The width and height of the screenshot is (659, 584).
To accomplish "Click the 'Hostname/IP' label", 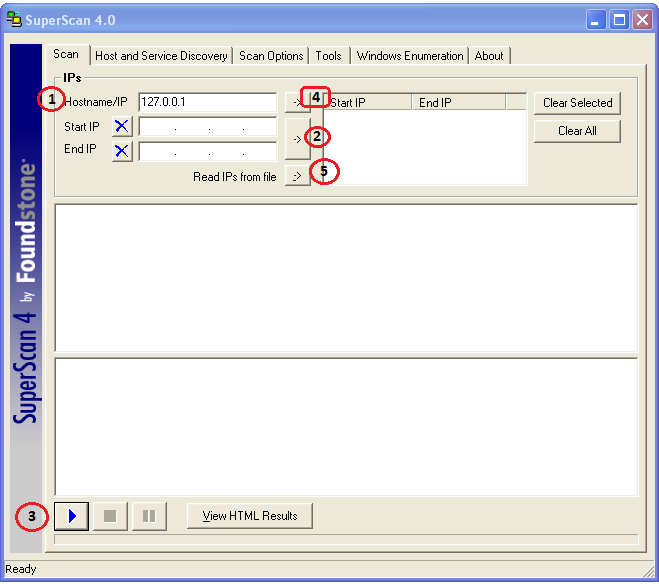I will coord(96,102).
